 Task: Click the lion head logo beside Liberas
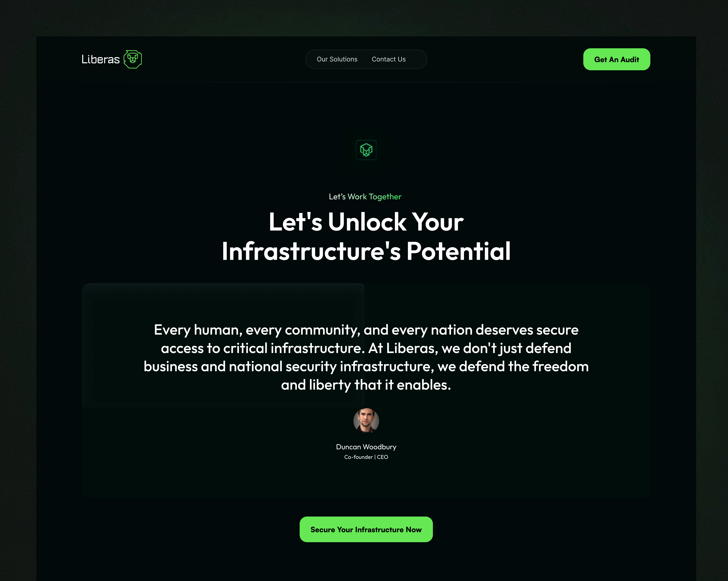pyautogui.click(x=133, y=59)
